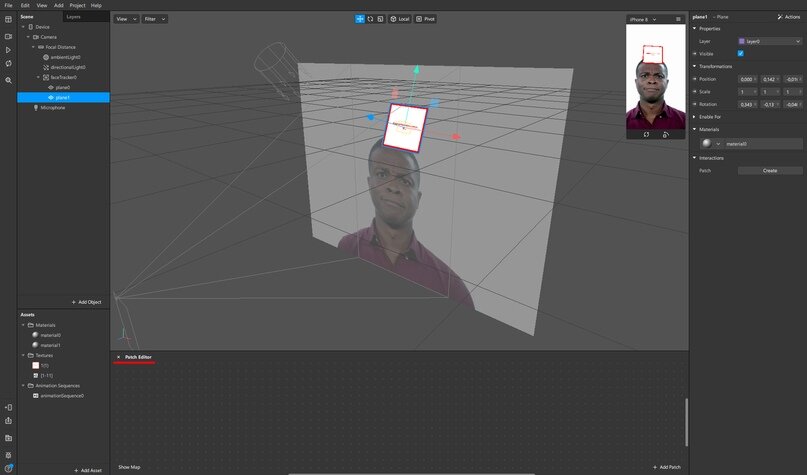Open the Help menu
The image size is (807, 475).
[96, 5]
